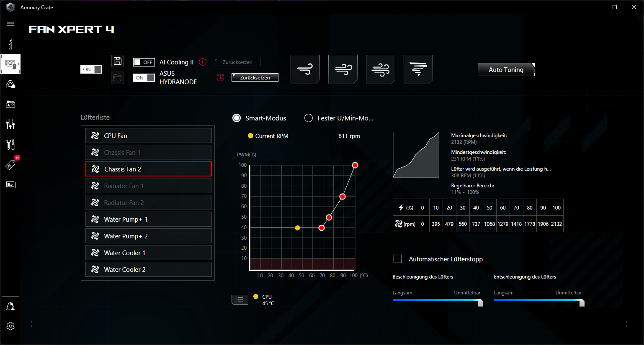Click the fan curve point at 50% PWM
This screenshot has height=345, width=644.
click(329, 217)
